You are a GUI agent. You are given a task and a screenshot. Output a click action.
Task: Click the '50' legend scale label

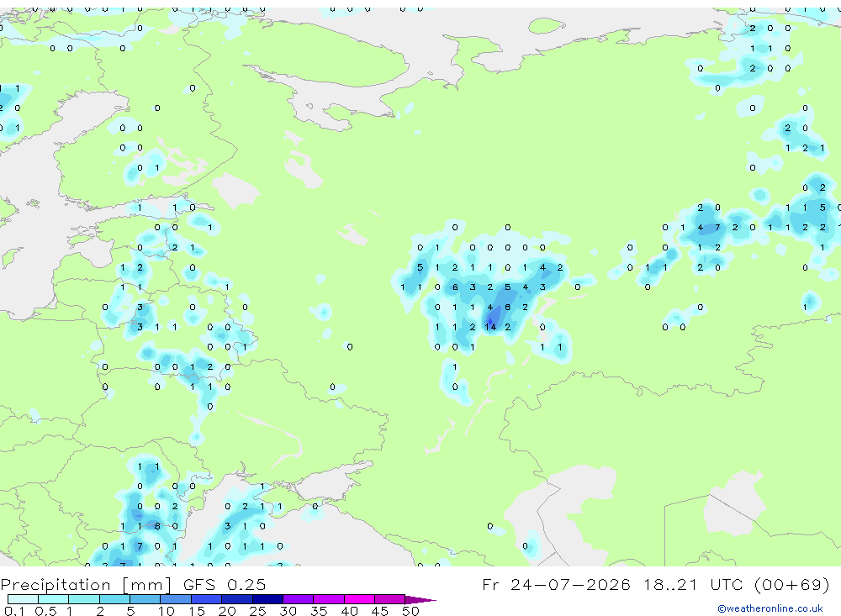(x=410, y=611)
